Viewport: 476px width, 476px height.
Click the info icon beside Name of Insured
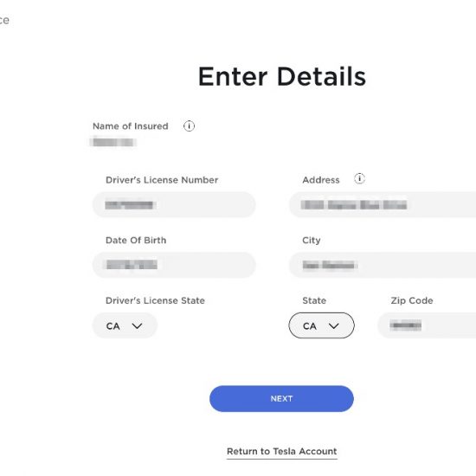(189, 126)
